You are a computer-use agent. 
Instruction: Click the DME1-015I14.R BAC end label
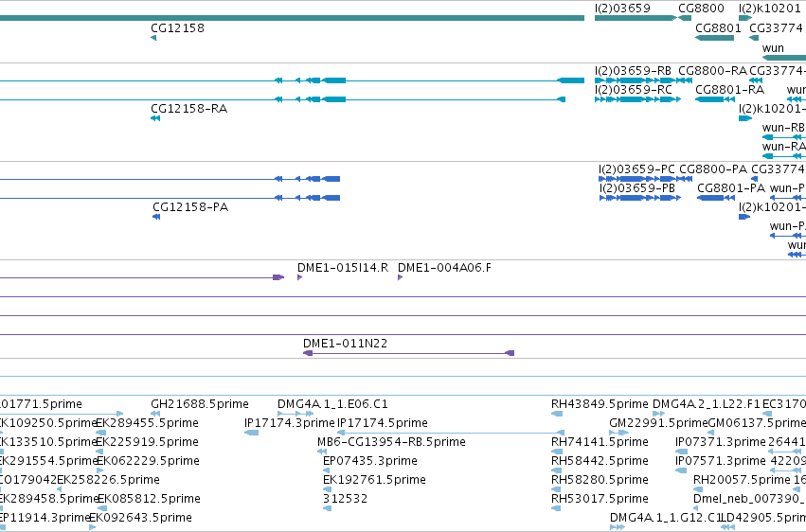(x=343, y=268)
